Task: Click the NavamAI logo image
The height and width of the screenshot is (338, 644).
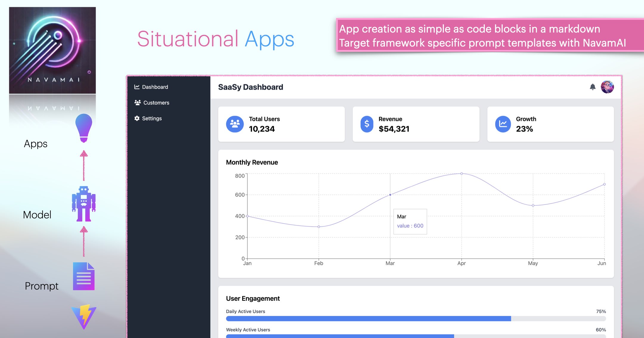Action: point(52,50)
